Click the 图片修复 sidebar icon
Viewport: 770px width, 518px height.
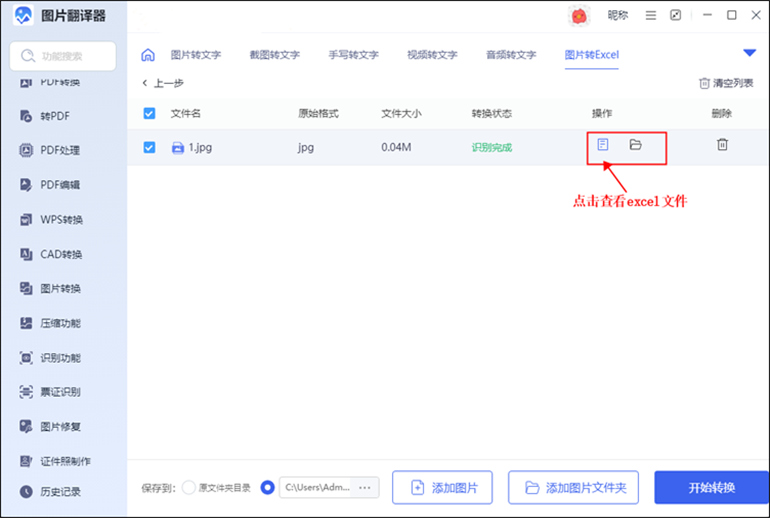(26, 426)
